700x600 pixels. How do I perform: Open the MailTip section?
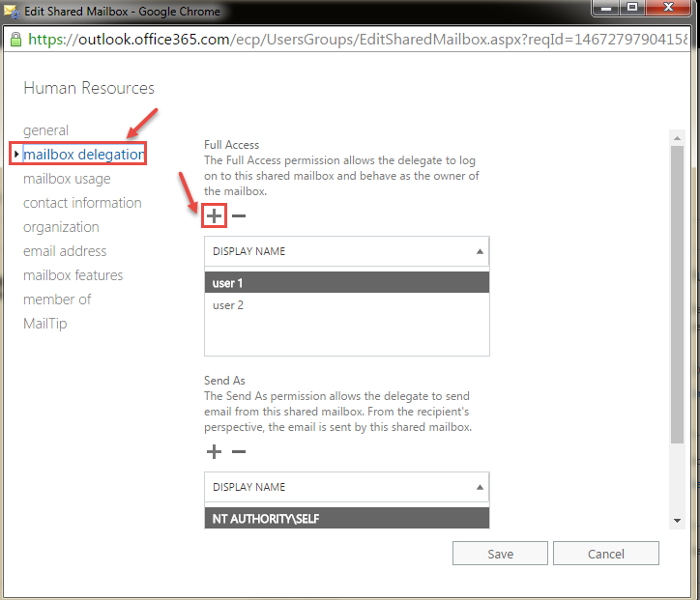coord(45,324)
